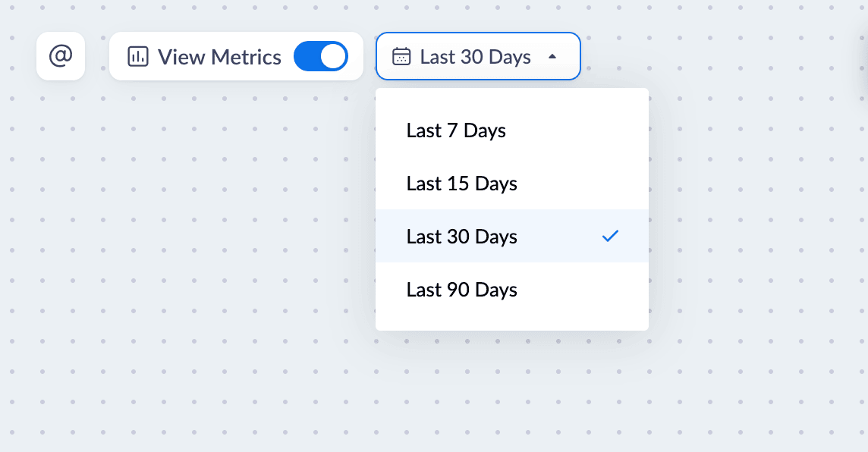This screenshot has width=868, height=452.
Task: Choose the Last 15 Days option
Action: point(512,184)
